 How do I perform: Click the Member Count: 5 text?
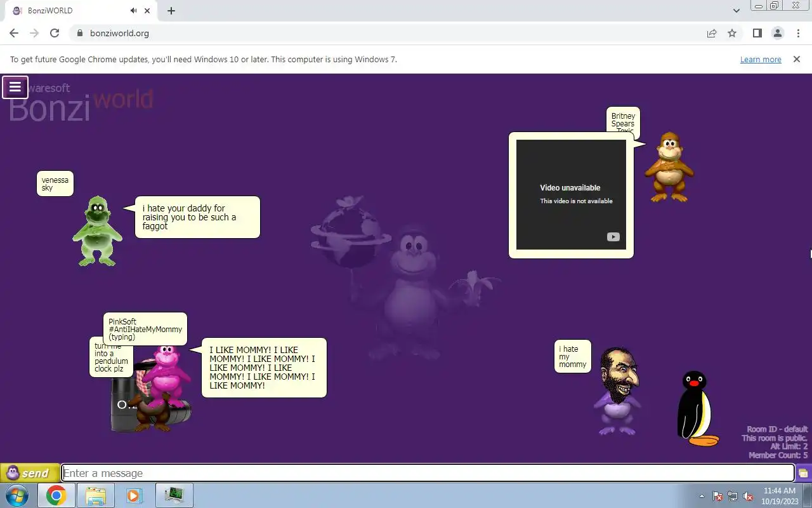778,455
